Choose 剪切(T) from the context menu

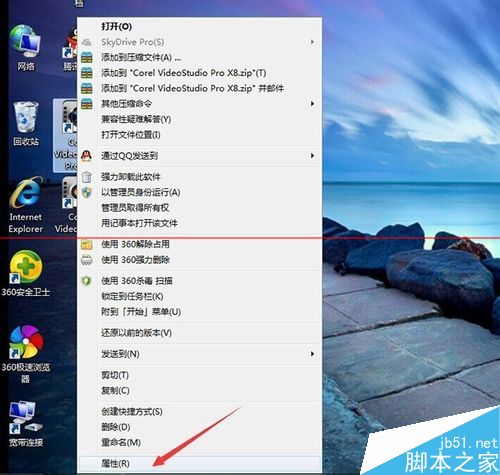click(200, 375)
